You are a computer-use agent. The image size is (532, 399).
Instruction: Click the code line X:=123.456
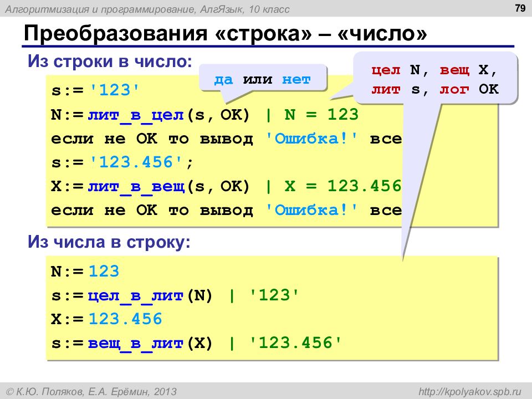(106, 319)
